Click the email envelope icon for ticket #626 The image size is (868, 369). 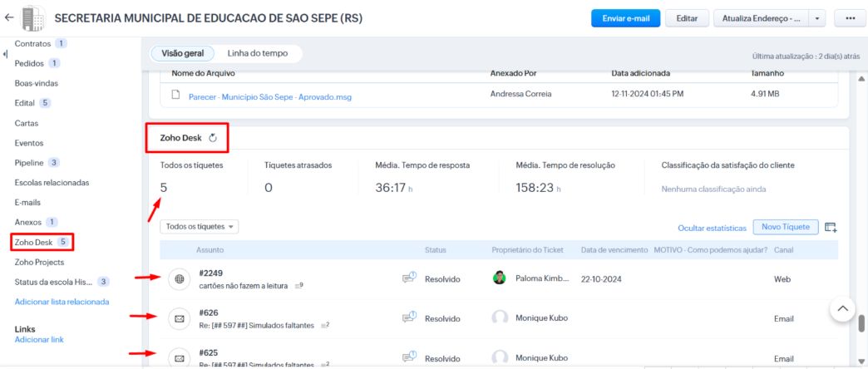(x=179, y=318)
